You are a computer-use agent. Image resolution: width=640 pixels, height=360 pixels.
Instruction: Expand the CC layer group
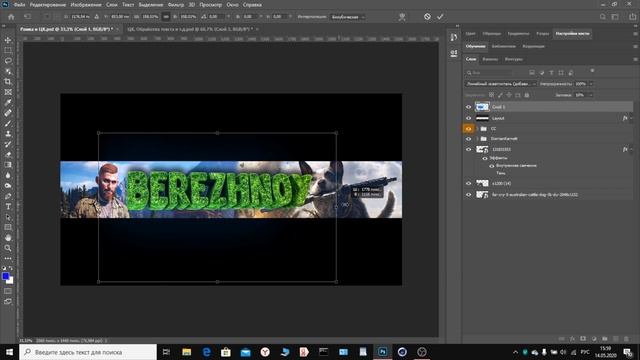click(x=477, y=129)
